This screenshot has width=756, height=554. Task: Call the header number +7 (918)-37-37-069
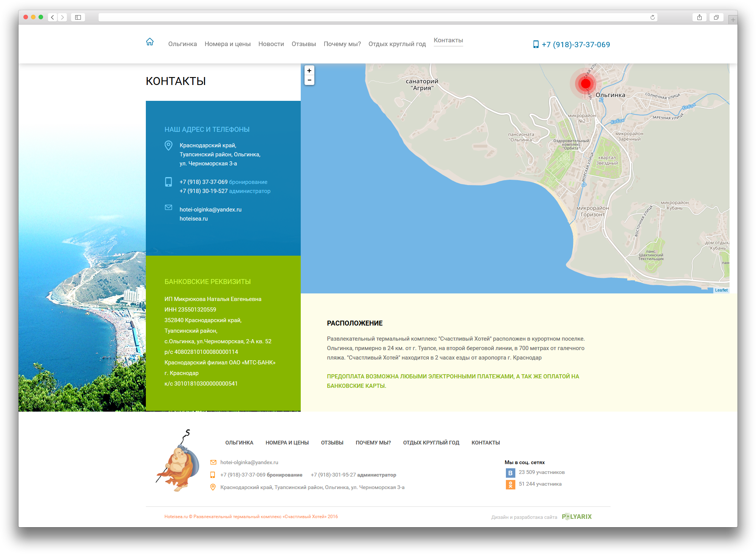pos(576,45)
